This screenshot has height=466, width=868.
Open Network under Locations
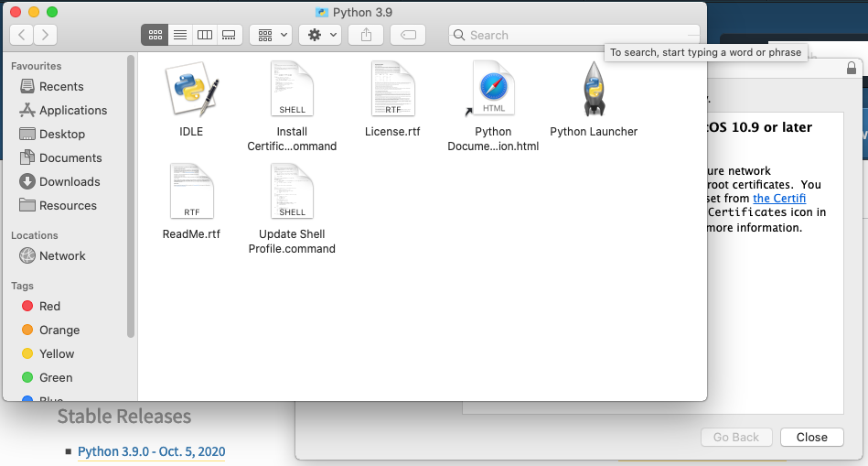pyautogui.click(x=52, y=256)
